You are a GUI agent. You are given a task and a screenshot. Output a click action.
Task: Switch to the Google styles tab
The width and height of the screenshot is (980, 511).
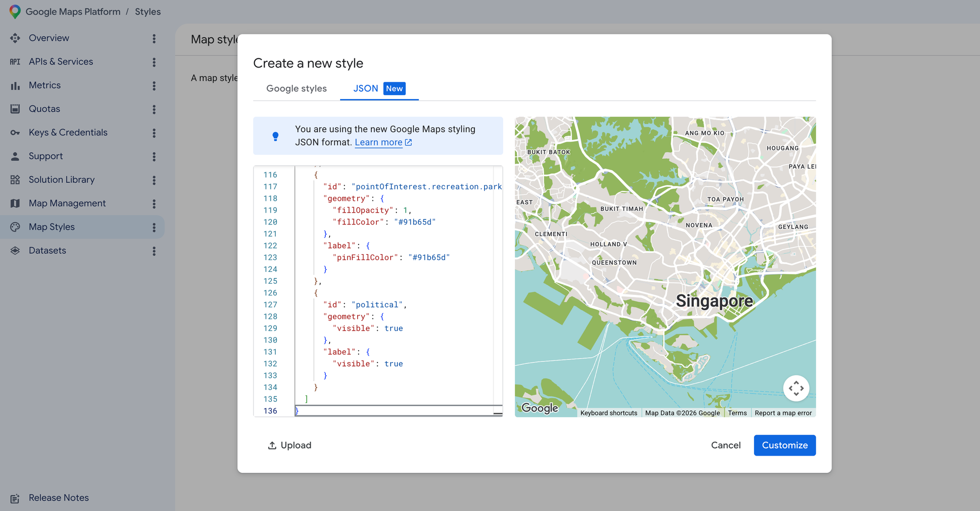[296, 89]
